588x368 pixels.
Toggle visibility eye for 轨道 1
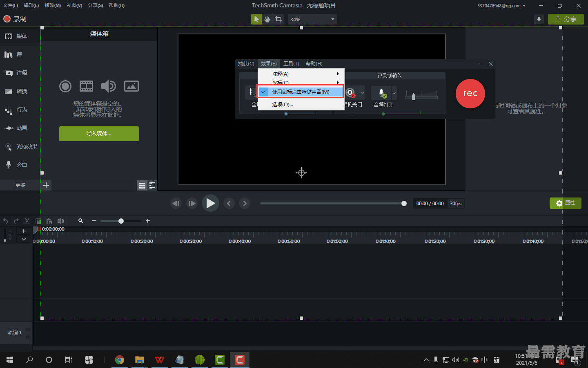click(28, 329)
